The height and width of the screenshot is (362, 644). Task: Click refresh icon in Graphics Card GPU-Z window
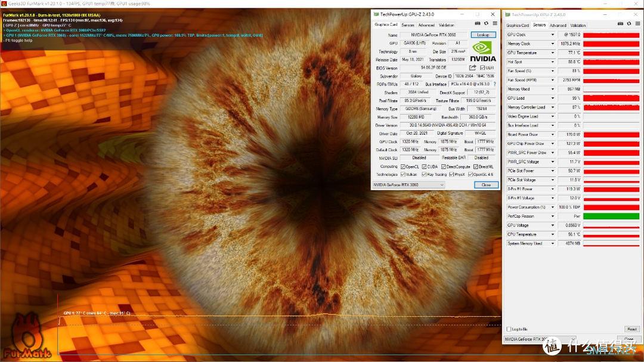pyautogui.click(x=487, y=24)
